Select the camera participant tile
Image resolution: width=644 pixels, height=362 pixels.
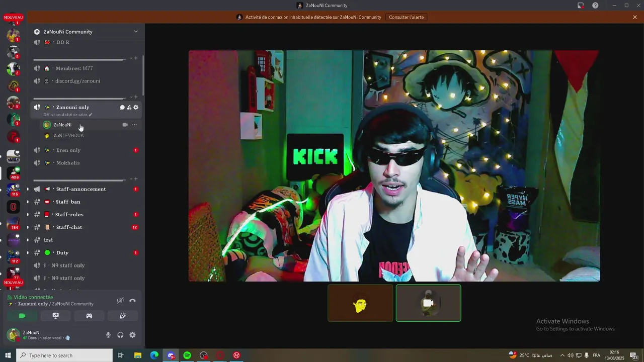429,303
